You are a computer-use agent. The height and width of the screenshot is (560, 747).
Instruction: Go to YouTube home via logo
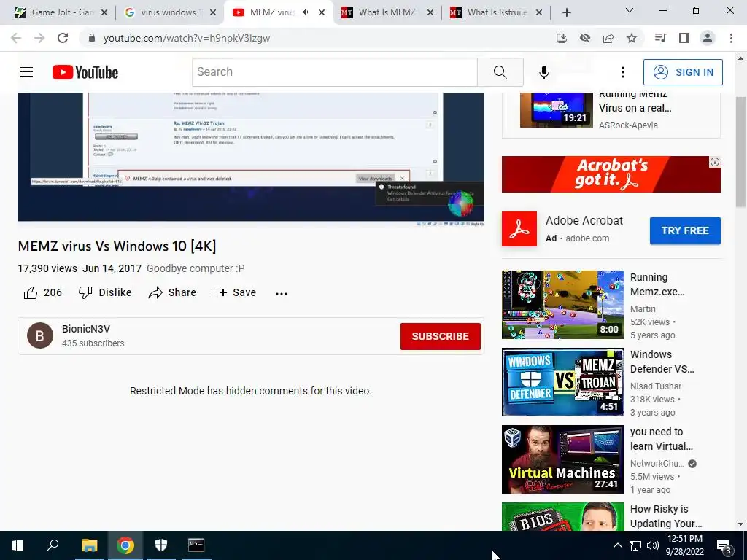85,72
